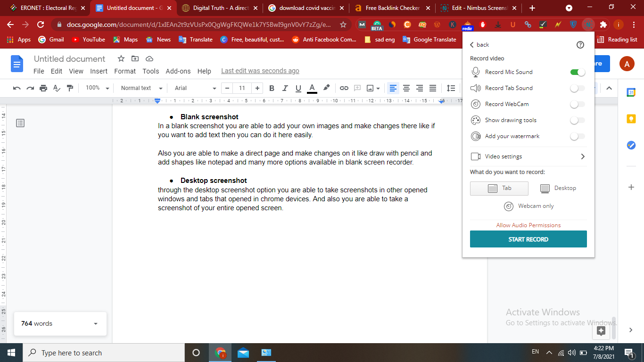Image resolution: width=644 pixels, height=362 pixels.
Task: Show hidden system tray icons
Action: coord(549,353)
